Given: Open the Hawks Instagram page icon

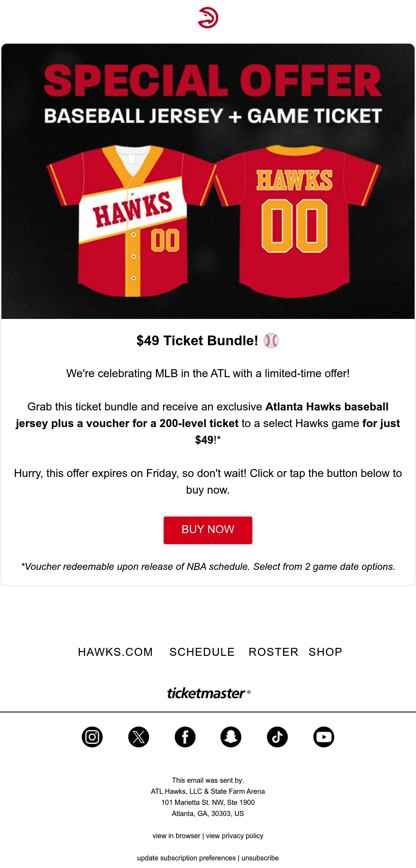Looking at the screenshot, I should click(92, 737).
